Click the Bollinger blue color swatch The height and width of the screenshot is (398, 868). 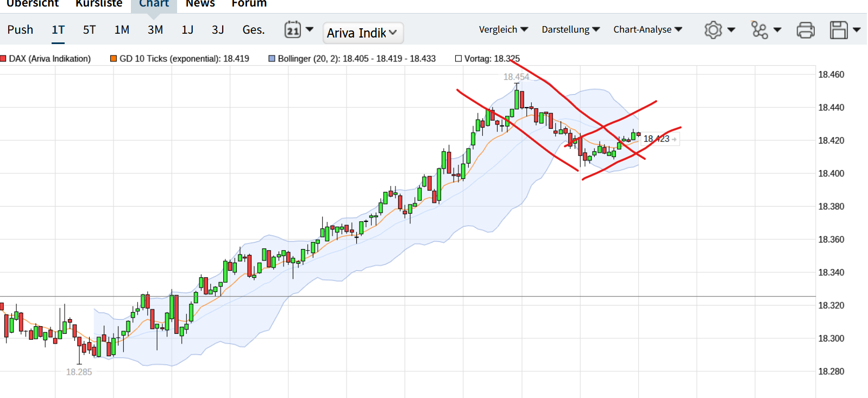coord(272,59)
